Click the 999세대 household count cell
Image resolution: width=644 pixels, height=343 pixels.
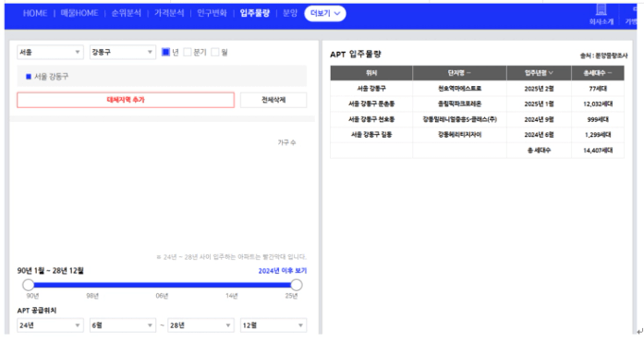point(598,119)
